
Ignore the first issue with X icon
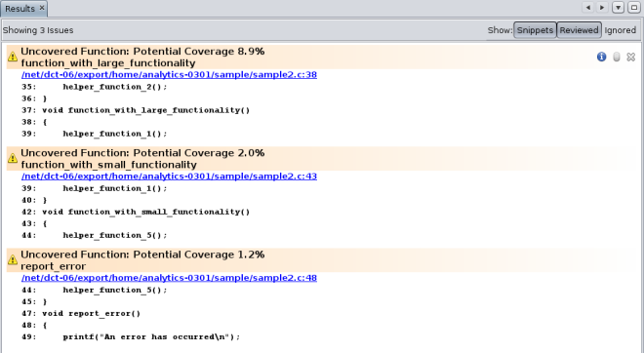[631, 57]
